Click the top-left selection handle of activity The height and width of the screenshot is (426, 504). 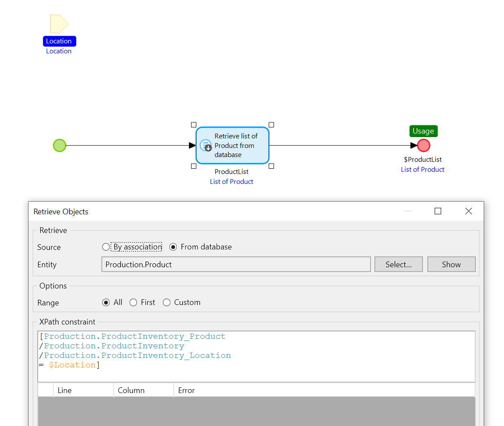(194, 125)
